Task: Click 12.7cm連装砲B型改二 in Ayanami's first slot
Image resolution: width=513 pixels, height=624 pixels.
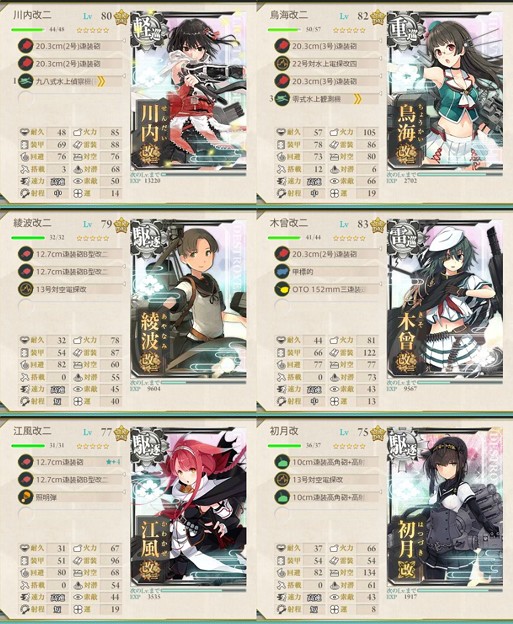Action: [x=72, y=254]
